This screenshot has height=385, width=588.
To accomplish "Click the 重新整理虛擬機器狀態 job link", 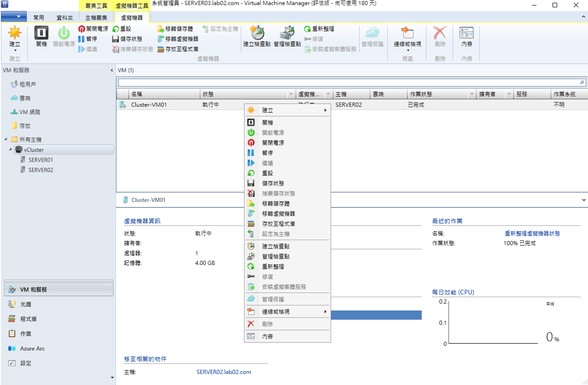I will pos(532,234).
